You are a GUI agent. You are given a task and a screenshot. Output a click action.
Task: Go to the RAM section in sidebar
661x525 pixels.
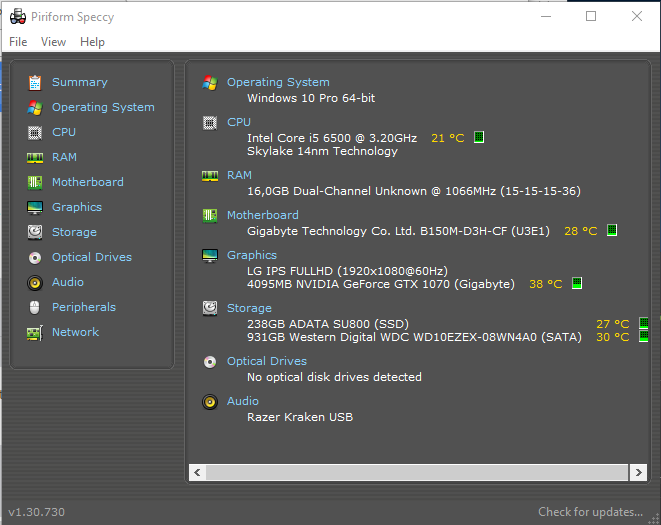pyautogui.click(x=64, y=157)
